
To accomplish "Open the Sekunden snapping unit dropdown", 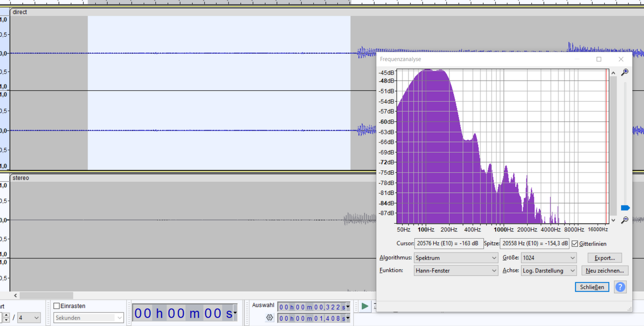I will (89, 318).
